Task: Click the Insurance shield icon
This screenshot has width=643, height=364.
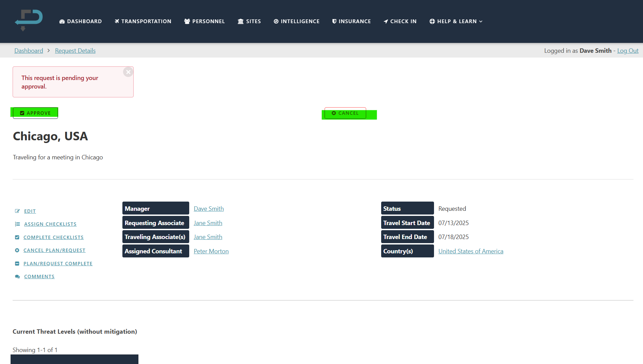Action: coord(334,21)
